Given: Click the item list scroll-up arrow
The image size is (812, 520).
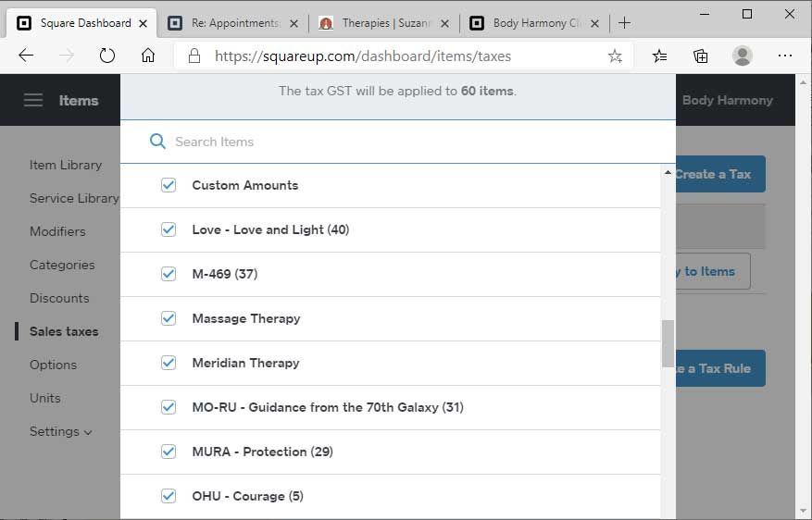Looking at the screenshot, I should tap(668, 172).
